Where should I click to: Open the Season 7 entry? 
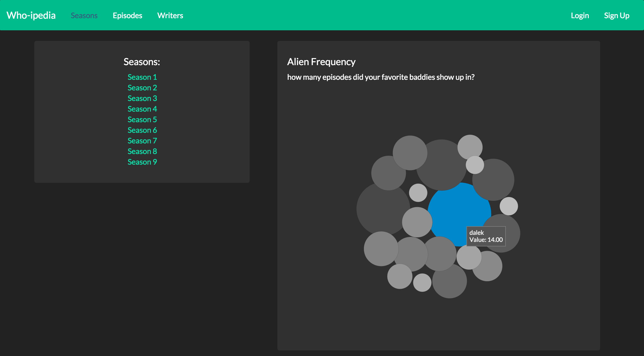tap(142, 141)
